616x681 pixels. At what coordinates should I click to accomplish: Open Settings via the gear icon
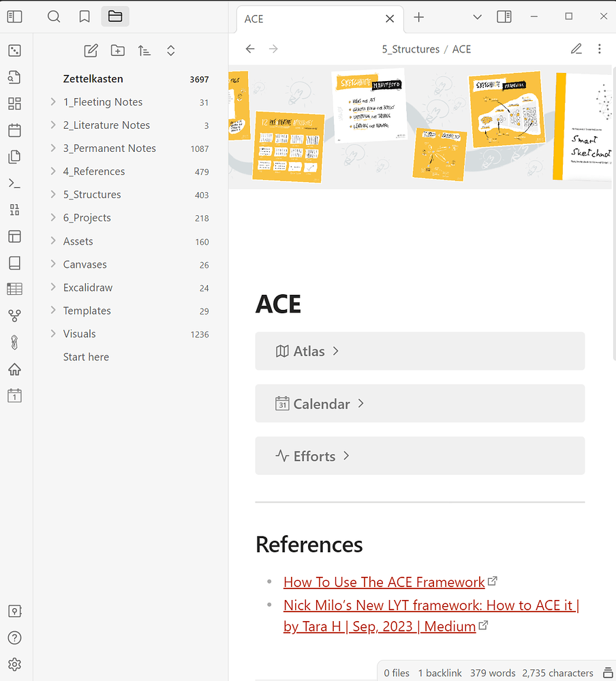coord(14,665)
